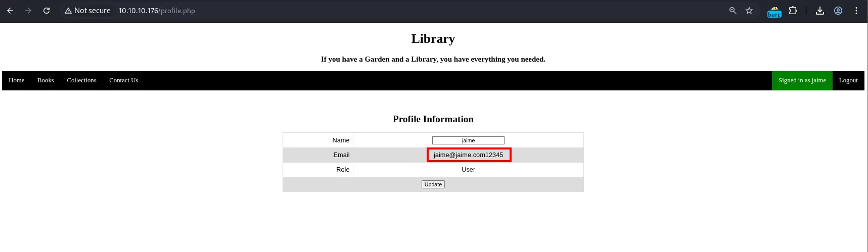Open the three-dot browser menu

point(856,11)
